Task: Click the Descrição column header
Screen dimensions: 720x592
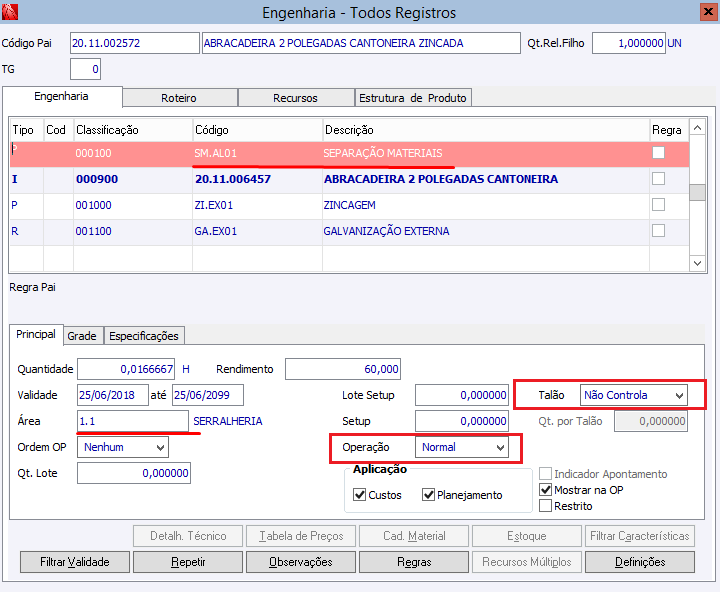Action: tap(486, 130)
